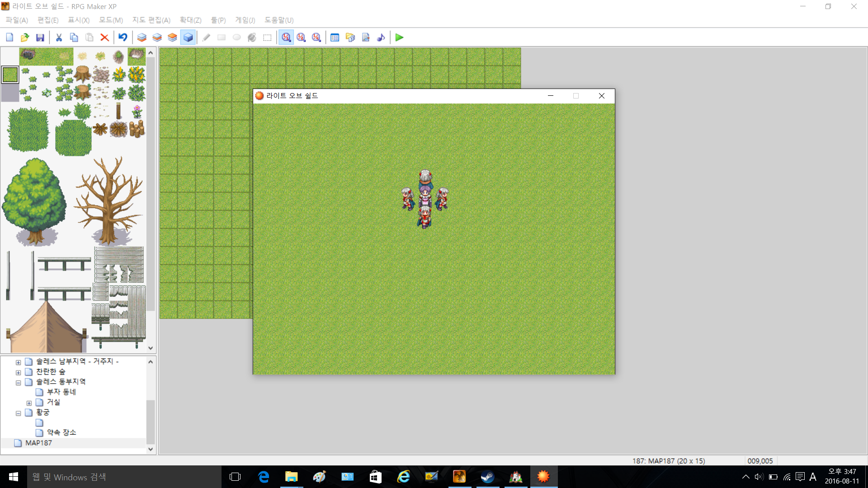Open the 모드(M) menu
This screenshot has height=488, width=868.
(111, 20)
